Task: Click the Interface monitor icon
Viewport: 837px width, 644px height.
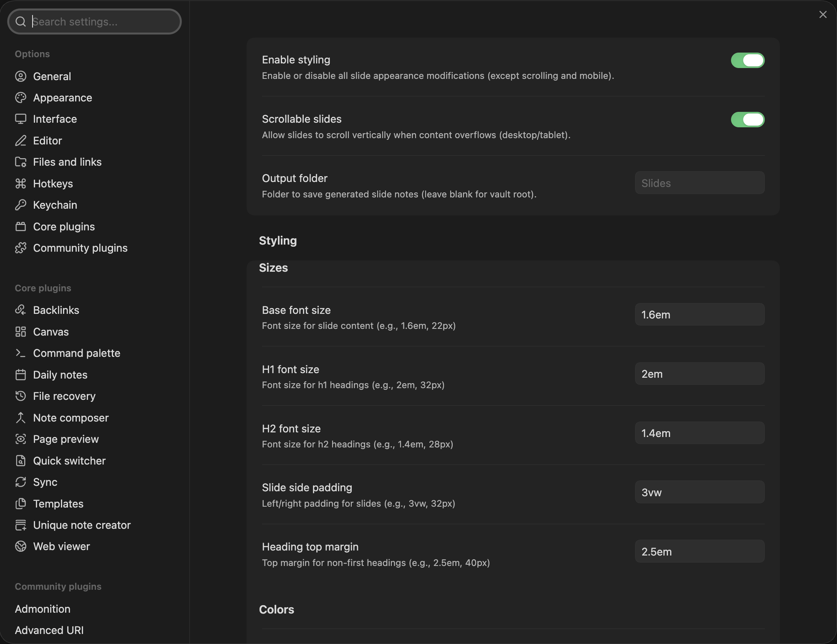Action: pyautogui.click(x=20, y=119)
